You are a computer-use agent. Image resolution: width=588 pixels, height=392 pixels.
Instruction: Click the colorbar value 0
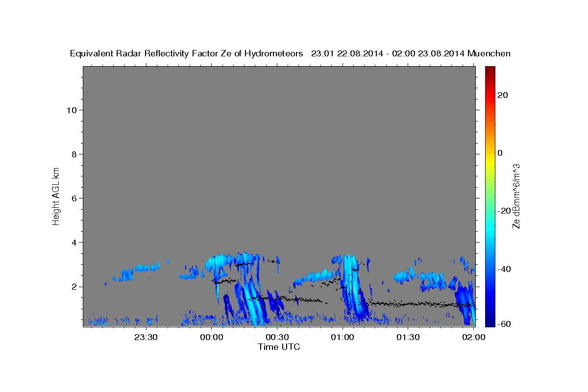500,153
